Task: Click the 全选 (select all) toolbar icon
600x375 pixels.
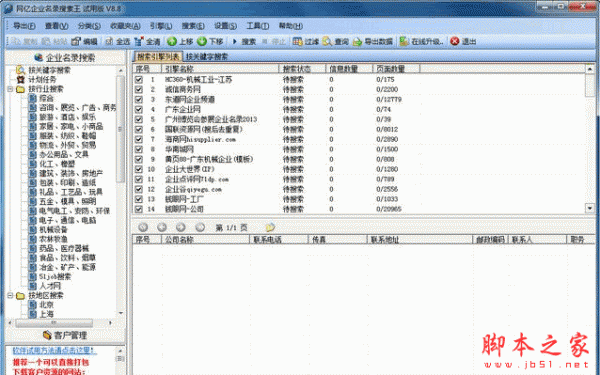Action: [109, 41]
